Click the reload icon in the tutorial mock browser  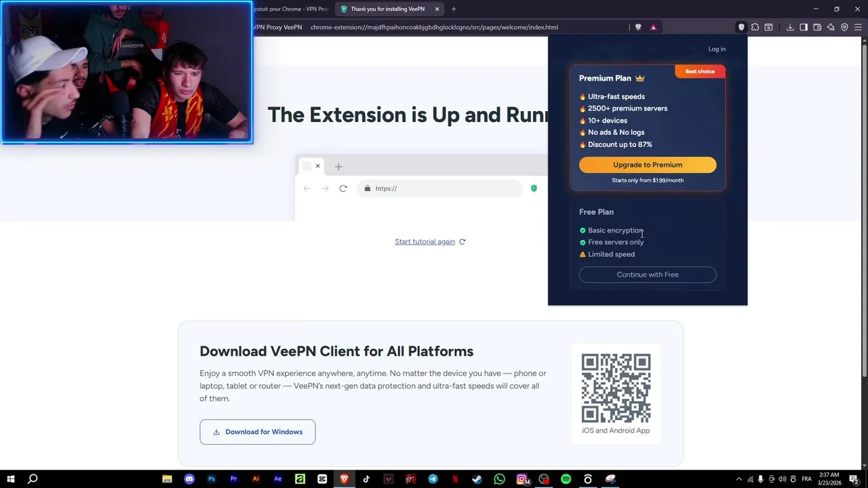coord(343,188)
